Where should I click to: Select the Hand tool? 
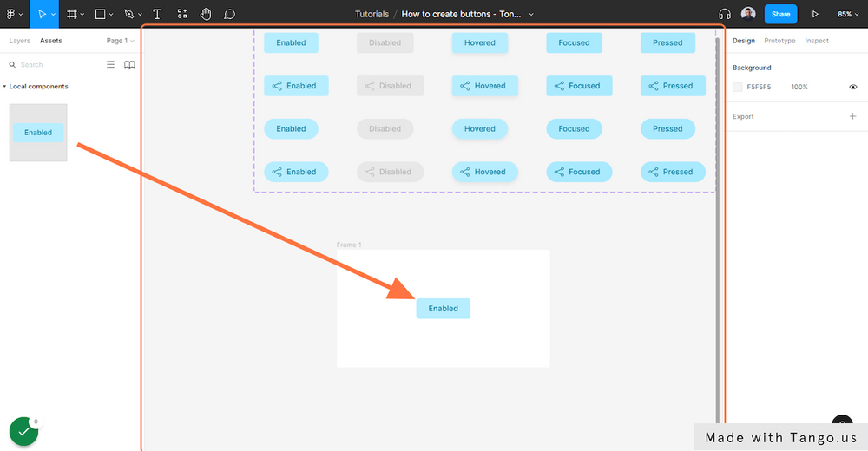206,14
